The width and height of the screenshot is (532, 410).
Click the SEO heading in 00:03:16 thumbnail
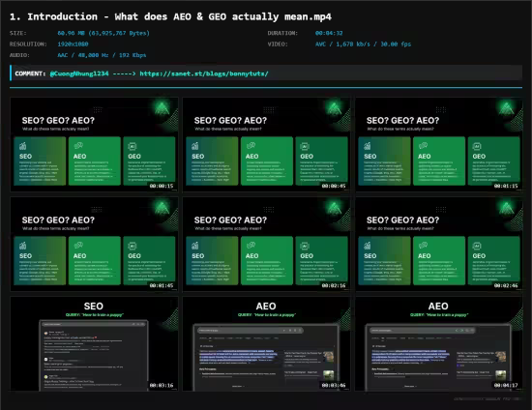[94, 307]
